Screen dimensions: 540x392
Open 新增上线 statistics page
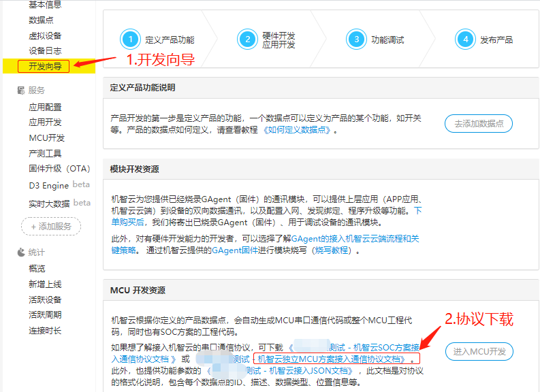pos(45,284)
